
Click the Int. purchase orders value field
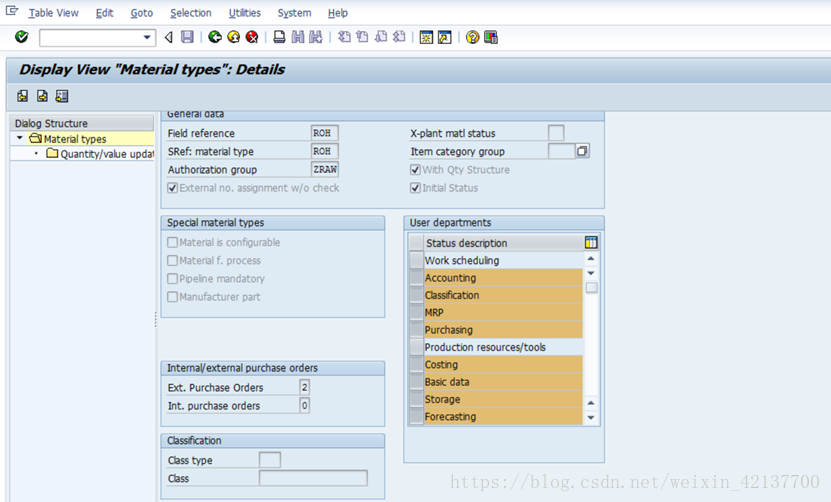pos(304,406)
